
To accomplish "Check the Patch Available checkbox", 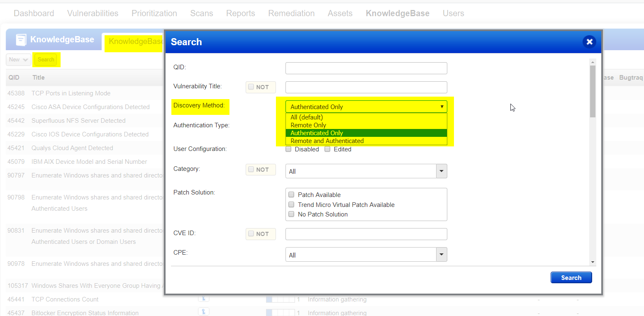I will point(291,194).
